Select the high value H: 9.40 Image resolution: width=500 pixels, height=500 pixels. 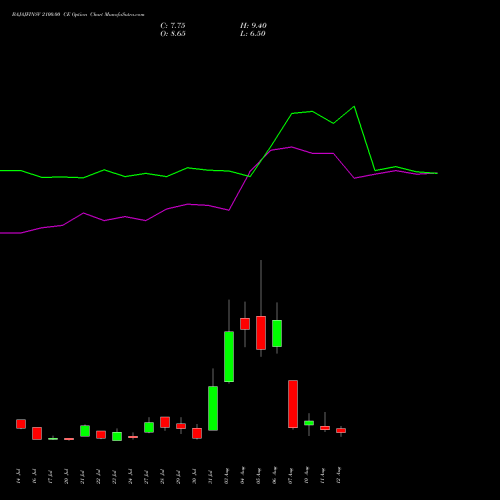pos(253,26)
